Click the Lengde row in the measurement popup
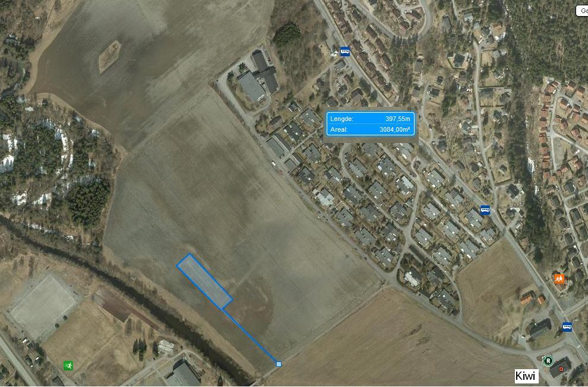The height and width of the screenshot is (387, 588). (370, 118)
